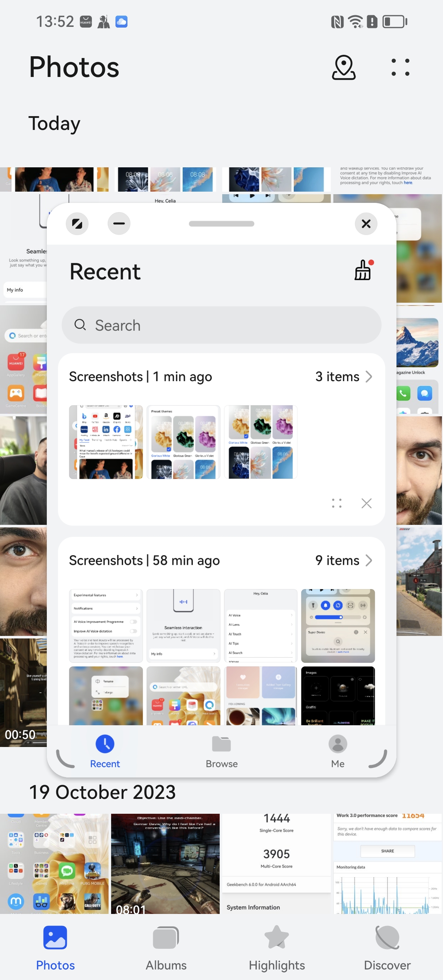Tap the Search field in Recent
Screen dimensions: 443x980
221,325
